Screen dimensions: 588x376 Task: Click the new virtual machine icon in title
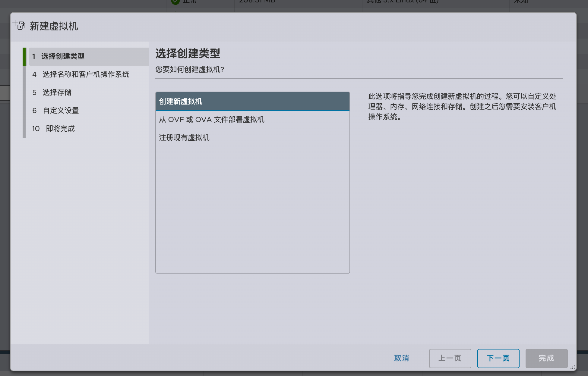coord(19,25)
